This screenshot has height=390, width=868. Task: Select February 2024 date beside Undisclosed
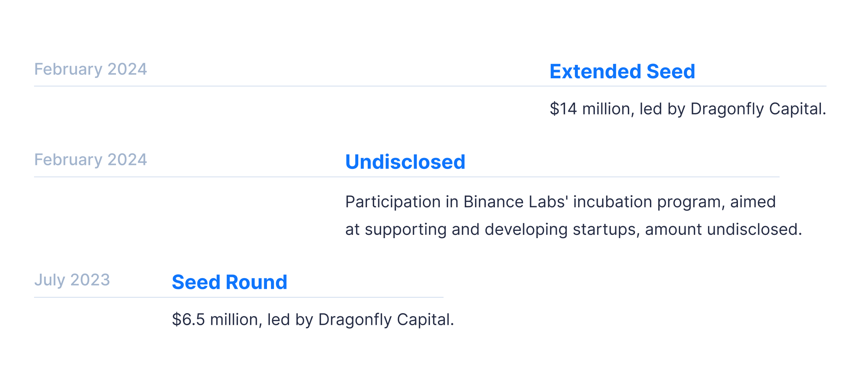pos(91,160)
